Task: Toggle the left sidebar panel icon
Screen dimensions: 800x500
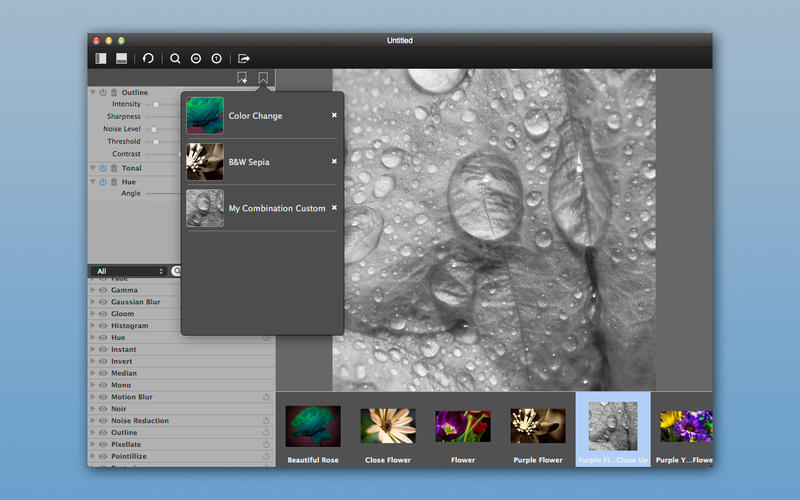Action: tap(101, 58)
